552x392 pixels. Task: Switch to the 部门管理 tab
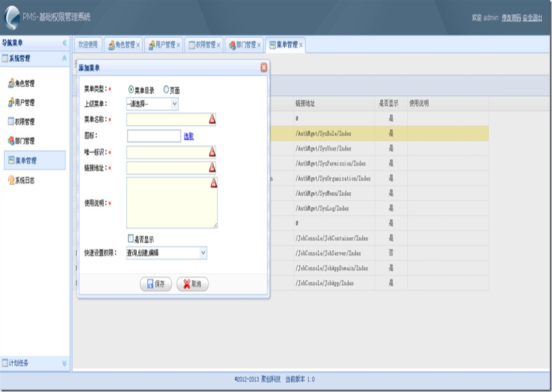[x=245, y=45]
